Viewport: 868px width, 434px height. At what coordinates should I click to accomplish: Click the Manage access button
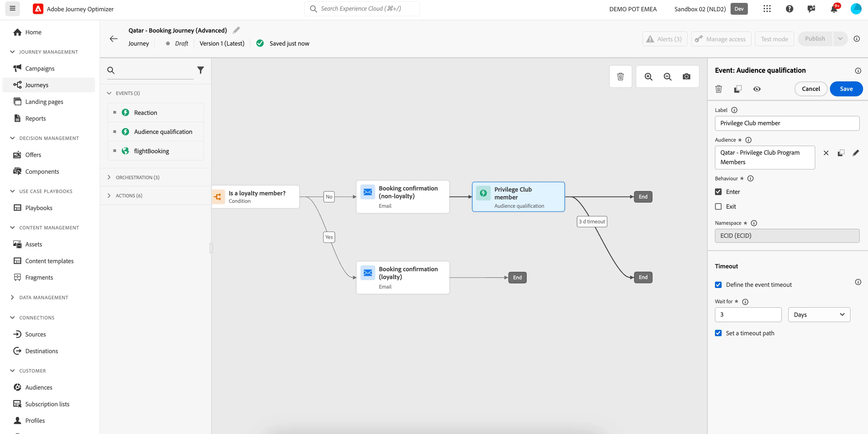pos(721,39)
